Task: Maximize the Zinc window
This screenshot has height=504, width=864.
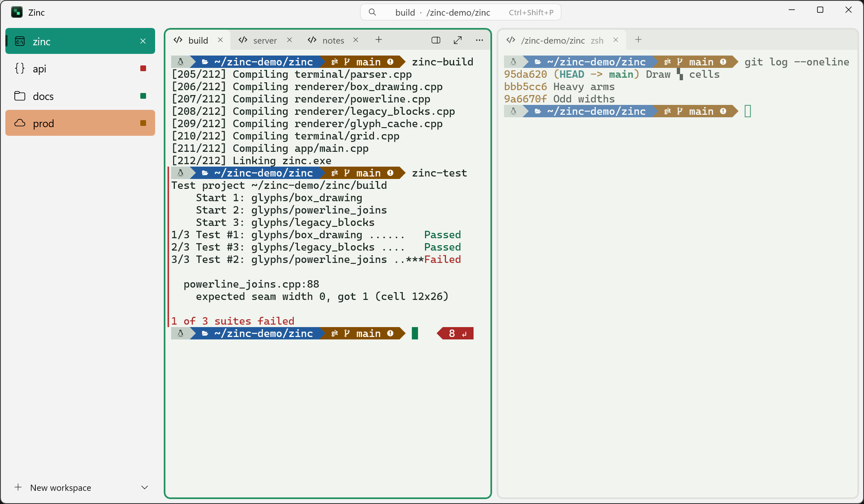Action: [820, 10]
